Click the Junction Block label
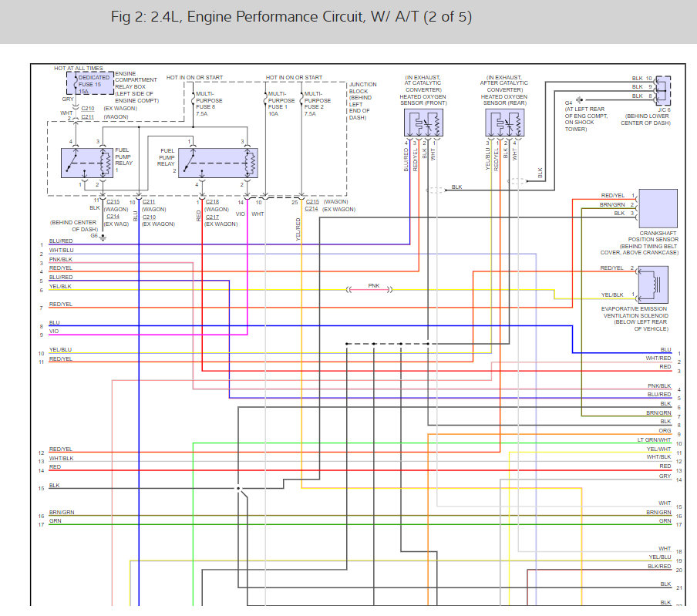The height and width of the screenshot is (616, 697). (362, 101)
